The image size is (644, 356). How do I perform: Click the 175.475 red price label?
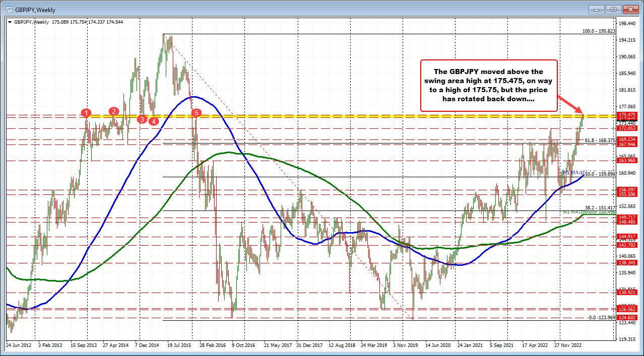click(626, 115)
